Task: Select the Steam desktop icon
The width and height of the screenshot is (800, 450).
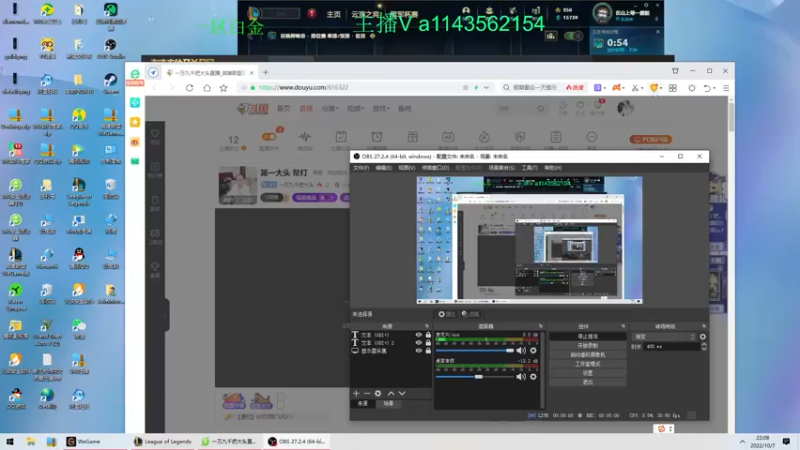Action: (110, 81)
